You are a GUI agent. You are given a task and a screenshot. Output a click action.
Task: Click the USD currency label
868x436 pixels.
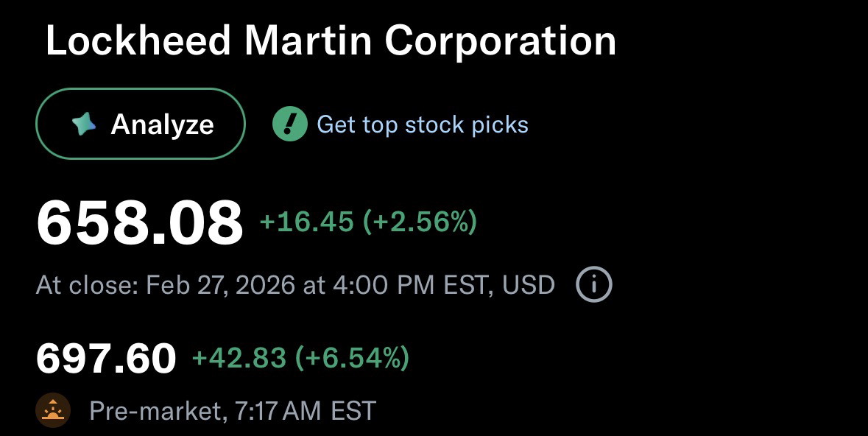528,285
